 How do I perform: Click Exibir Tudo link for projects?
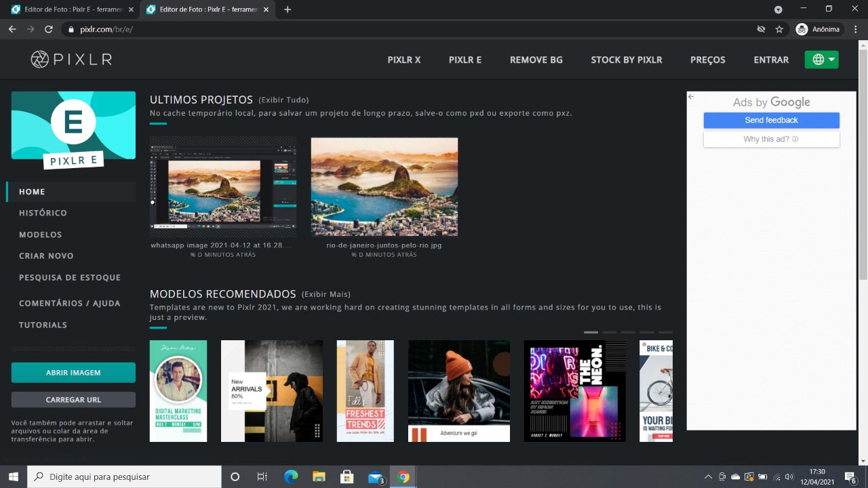(x=284, y=100)
